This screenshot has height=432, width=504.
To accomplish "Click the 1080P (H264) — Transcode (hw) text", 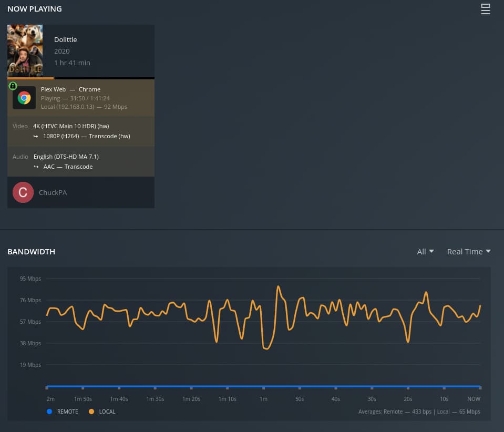I will pyautogui.click(x=87, y=136).
